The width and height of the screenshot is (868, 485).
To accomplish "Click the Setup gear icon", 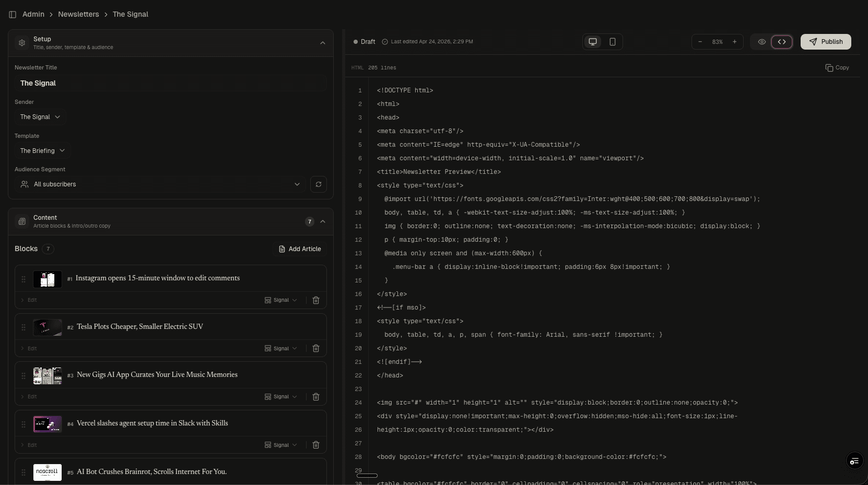I will tap(22, 43).
